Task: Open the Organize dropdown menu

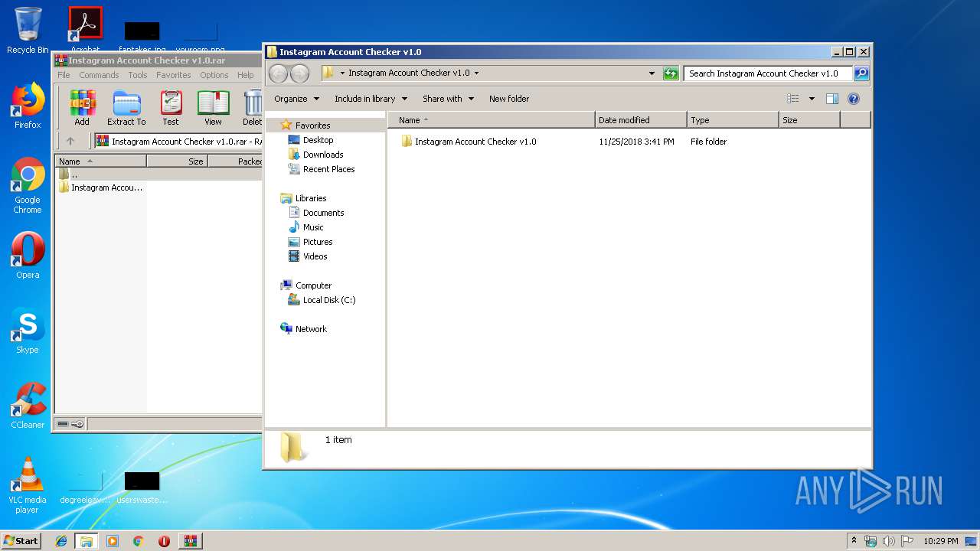Action: tap(296, 99)
